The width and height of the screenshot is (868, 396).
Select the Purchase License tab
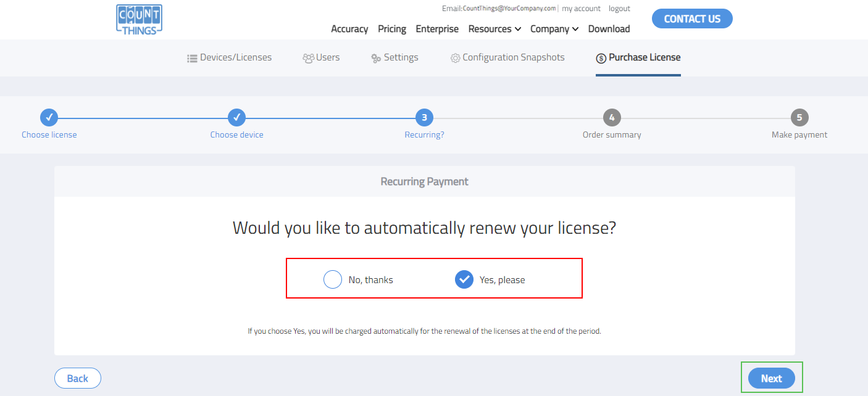tap(638, 57)
